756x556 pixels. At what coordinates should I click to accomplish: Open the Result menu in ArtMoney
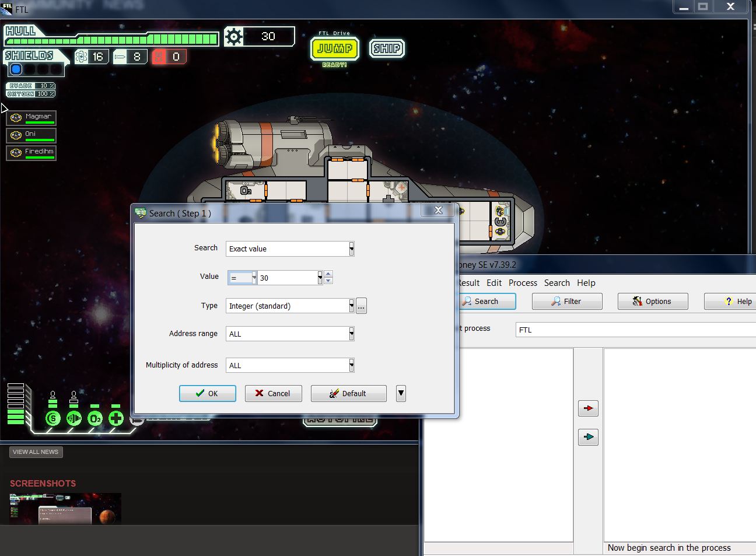468,283
